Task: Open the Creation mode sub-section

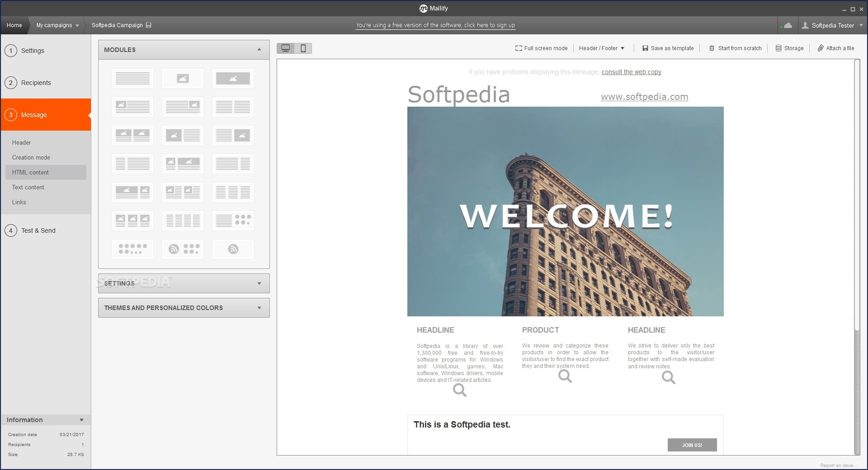Action: pyautogui.click(x=46, y=157)
